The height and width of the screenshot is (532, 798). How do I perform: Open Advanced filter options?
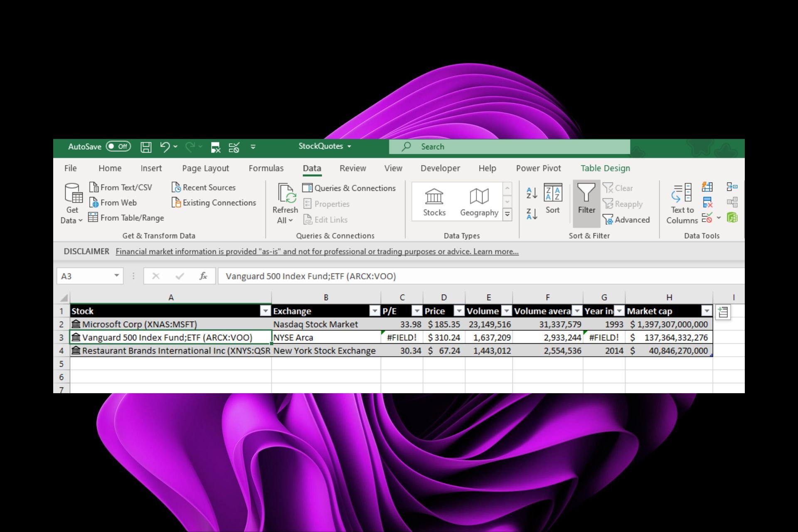626,219
